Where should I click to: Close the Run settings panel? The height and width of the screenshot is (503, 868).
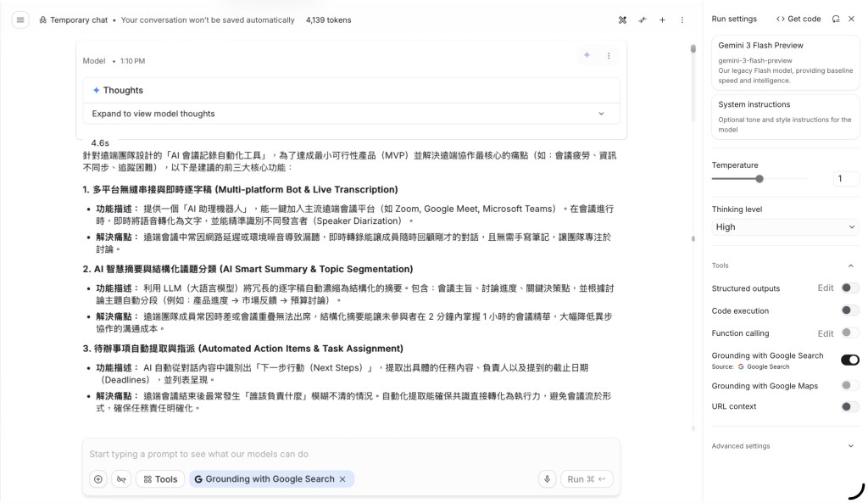pos(851,19)
